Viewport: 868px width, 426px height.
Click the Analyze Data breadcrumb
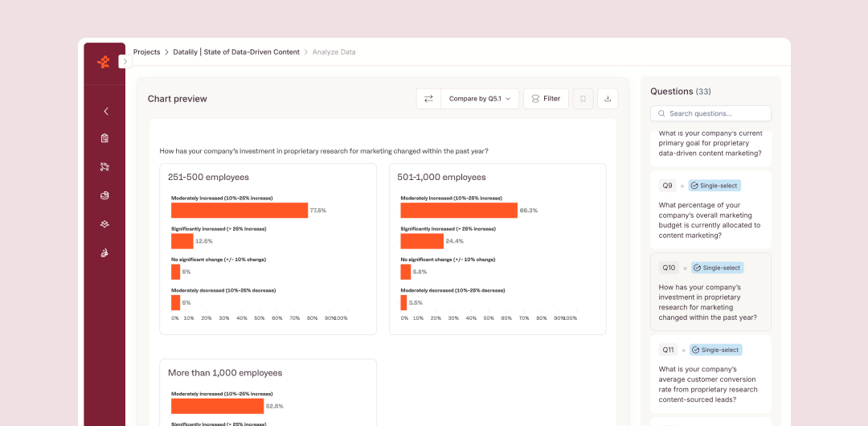[x=334, y=52]
